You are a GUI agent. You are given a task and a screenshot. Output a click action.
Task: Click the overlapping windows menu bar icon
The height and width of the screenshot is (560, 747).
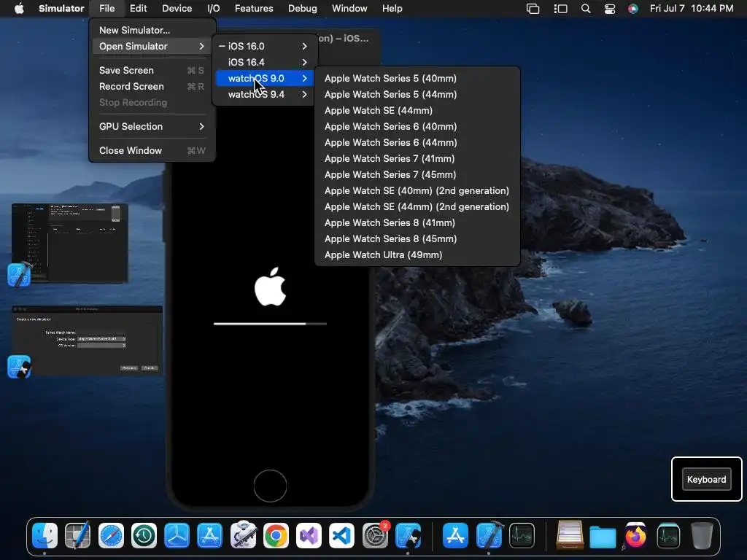pyautogui.click(x=533, y=9)
